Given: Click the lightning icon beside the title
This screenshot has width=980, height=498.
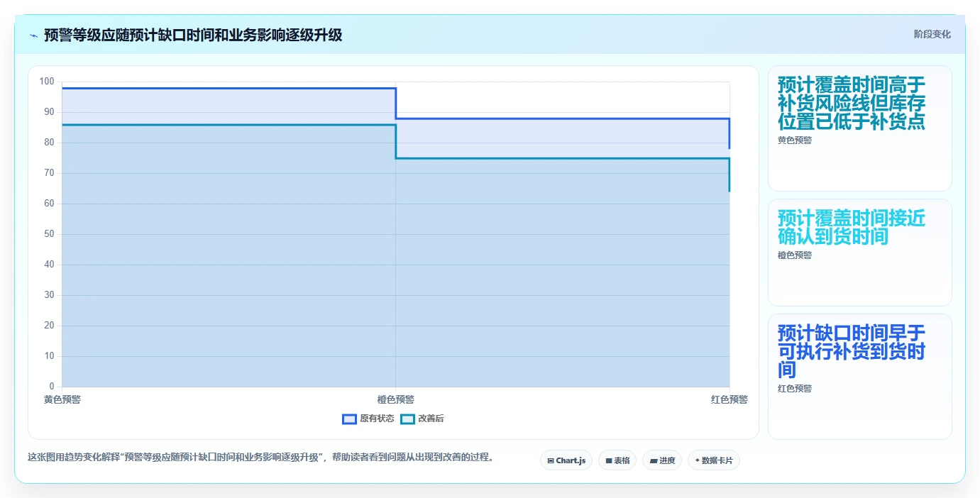Looking at the screenshot, I should click(x=33, y=35).
